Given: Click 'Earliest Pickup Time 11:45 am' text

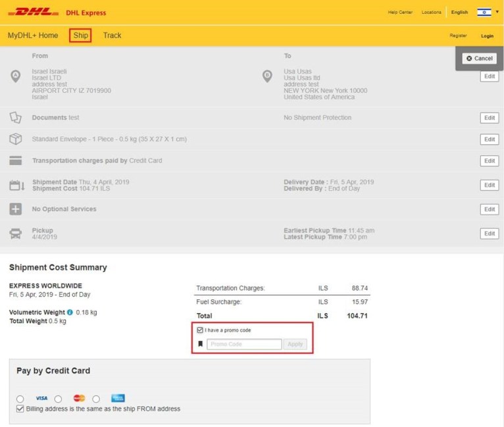Looking at the screenshot, I should pyautogui.click(x=329, y=230).
